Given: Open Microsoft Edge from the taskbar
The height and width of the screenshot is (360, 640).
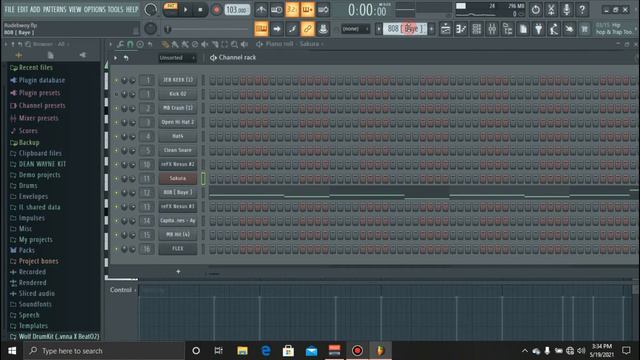Looking at the screenshot, I should point(266,351).
